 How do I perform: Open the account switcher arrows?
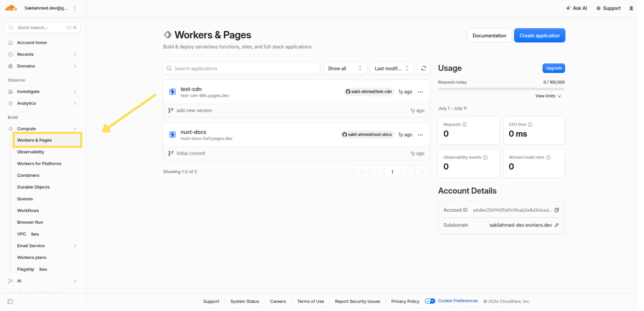coord(75,8)
